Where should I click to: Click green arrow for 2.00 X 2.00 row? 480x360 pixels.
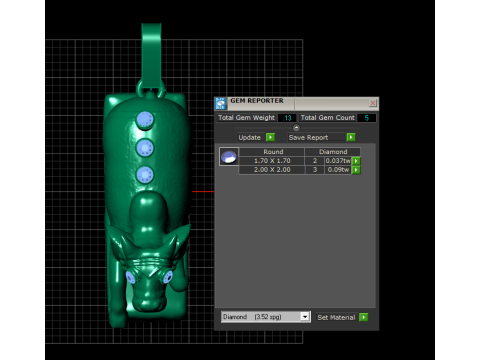[356, 170]
